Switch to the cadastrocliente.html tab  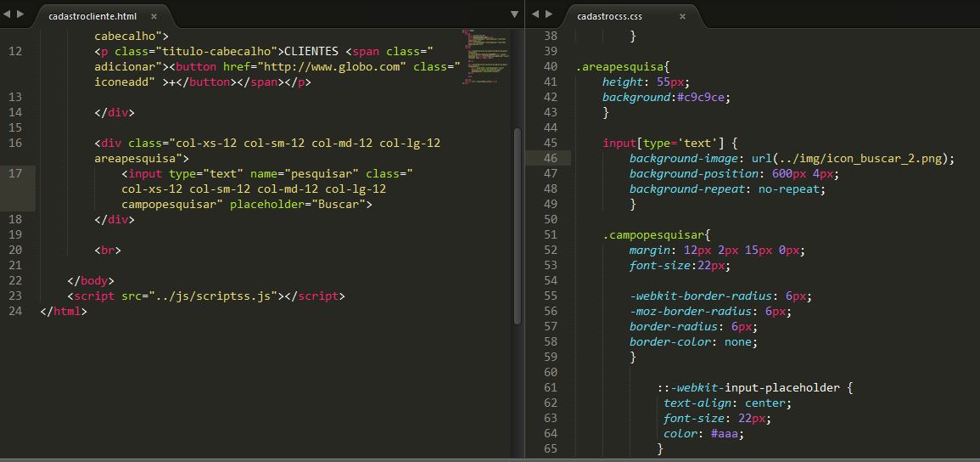(92, 16)
